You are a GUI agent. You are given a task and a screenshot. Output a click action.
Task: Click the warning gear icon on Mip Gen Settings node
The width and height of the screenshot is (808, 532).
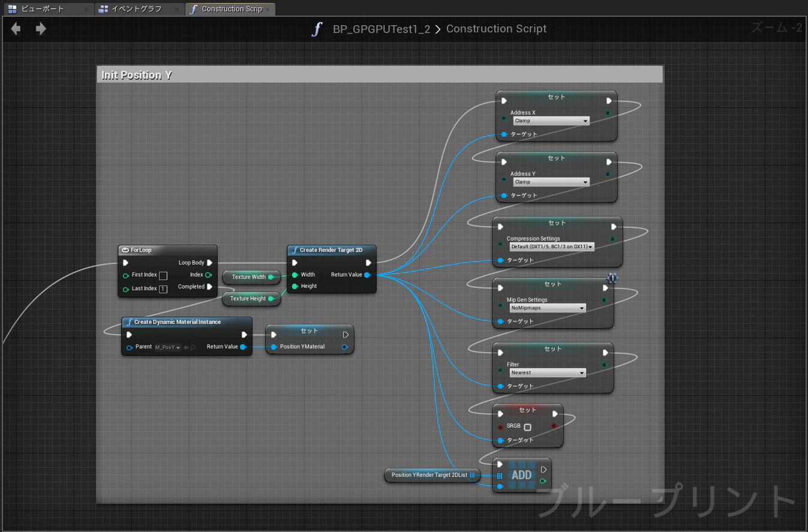pos(612,278)
